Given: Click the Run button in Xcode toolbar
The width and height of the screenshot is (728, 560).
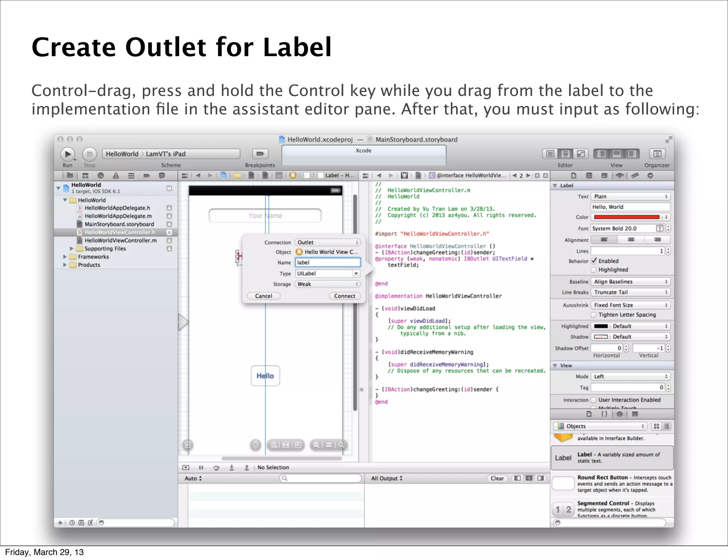Looking at the screenshot, I should coord(68,154).
